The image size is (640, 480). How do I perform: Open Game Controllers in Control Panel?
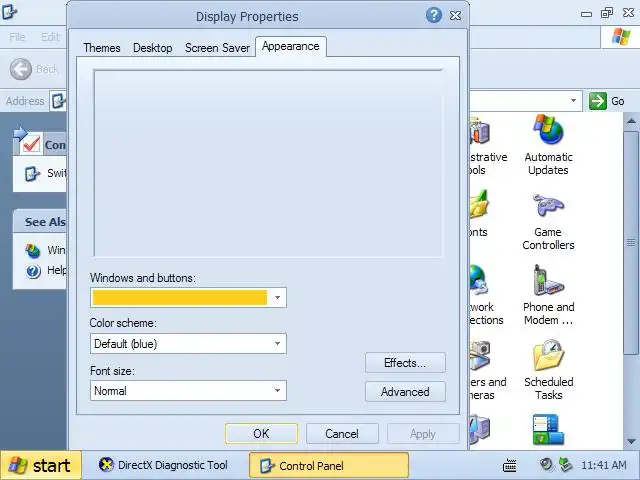click(x=548, y=204)
